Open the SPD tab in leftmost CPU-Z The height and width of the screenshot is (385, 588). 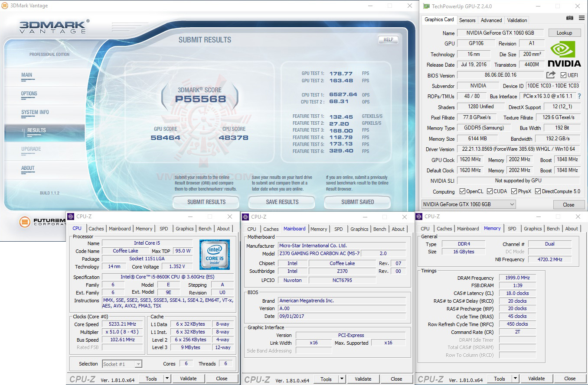164,229
